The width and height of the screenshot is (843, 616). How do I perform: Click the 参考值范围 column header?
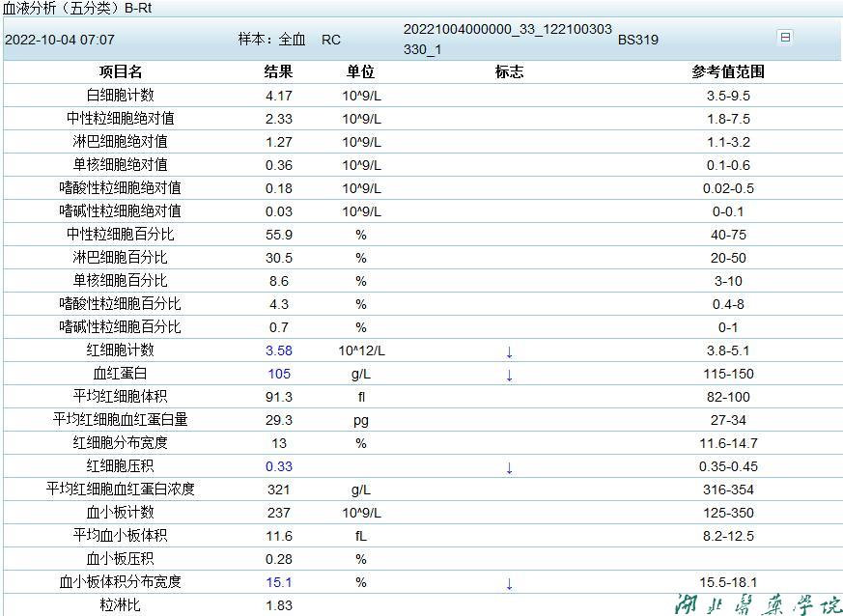(727, 71)
